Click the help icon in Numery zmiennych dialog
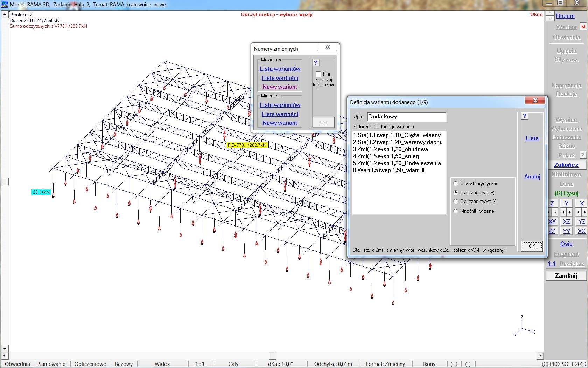588x368 pixels. [316, 63]
